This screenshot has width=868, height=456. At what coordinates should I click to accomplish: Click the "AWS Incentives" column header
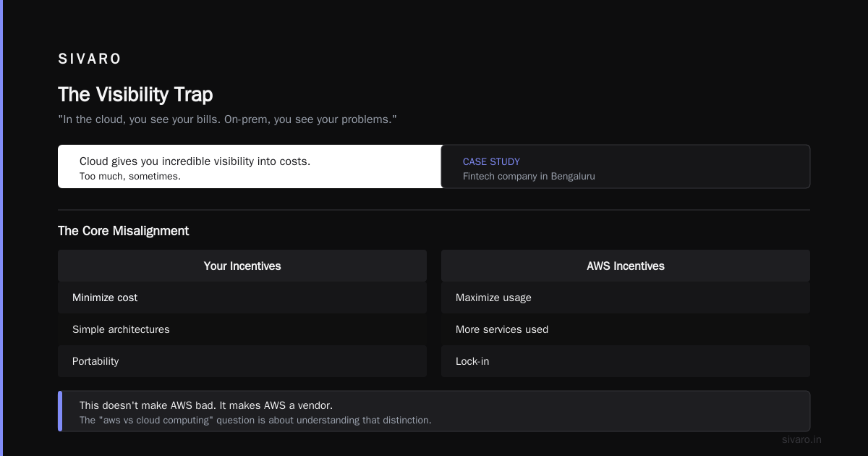coord(626,266)
